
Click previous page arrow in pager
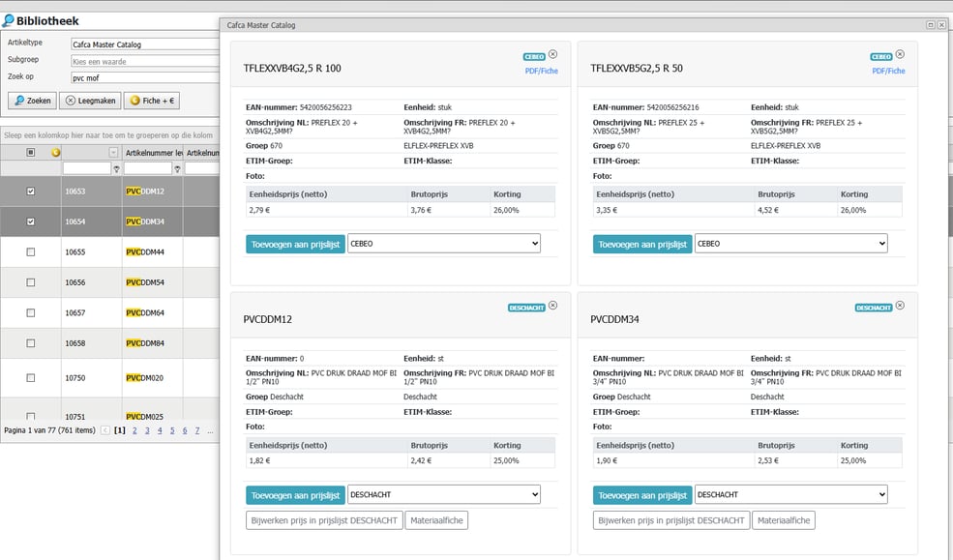105,430
